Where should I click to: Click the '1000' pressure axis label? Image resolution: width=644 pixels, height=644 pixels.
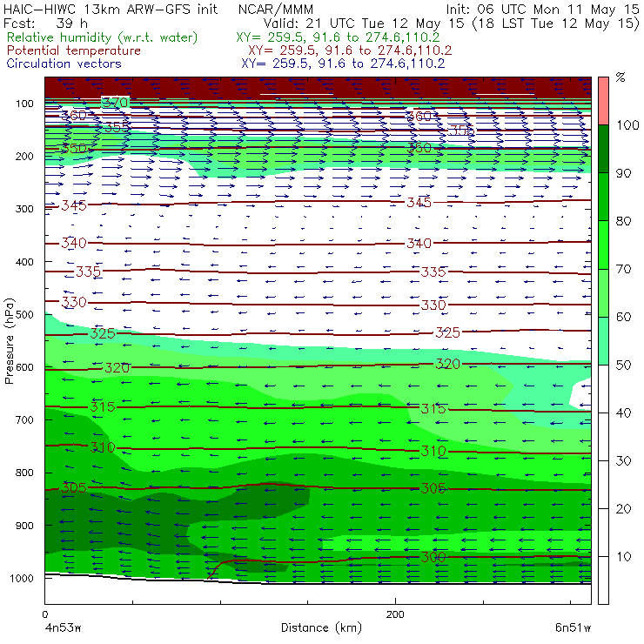(22, 578)
